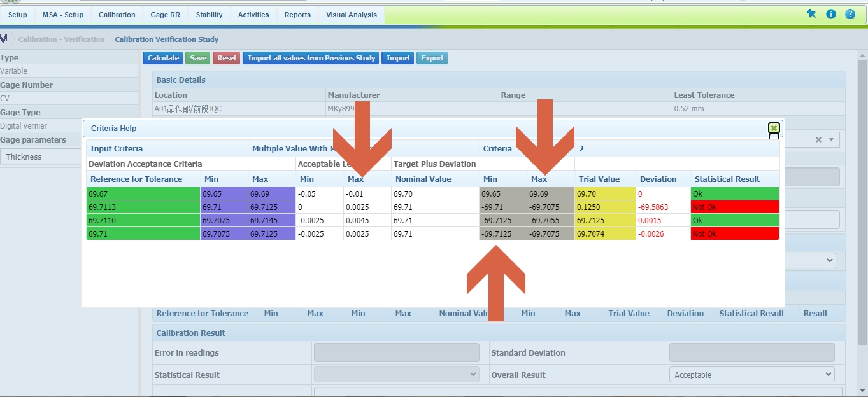This screenshot has height=397, width=868.
Task: Click the Calibration Result section header
Action: coord(499,333)
